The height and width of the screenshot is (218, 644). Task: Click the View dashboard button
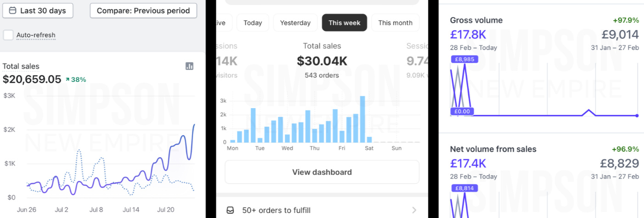322,172
